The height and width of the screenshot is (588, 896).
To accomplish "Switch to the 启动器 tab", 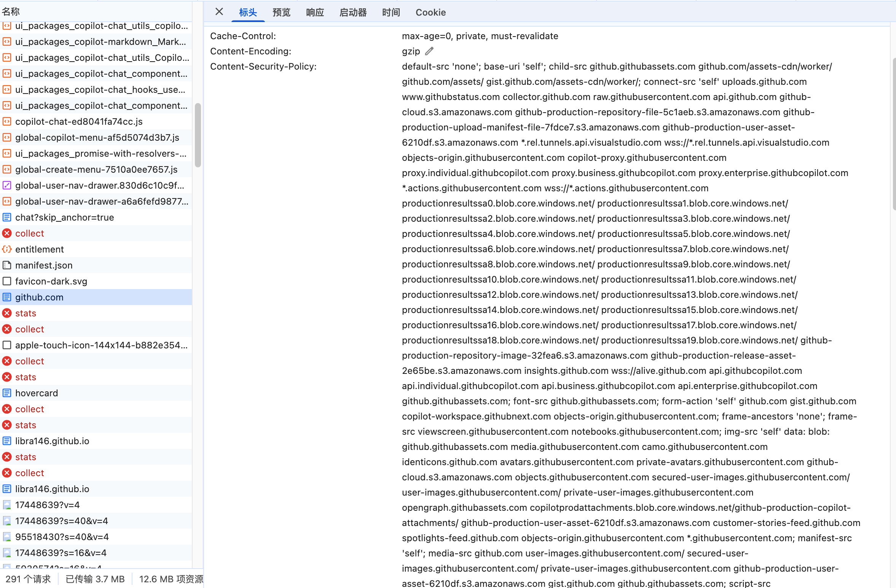I will pyautogui.click(x=353, y=13).
